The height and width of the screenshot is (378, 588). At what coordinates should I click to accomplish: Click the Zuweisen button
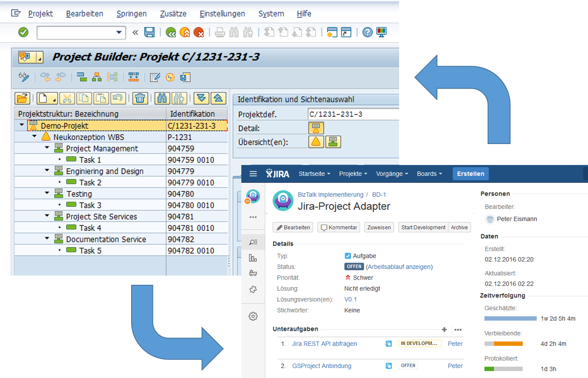pyautogui.click(x=379, y=228)
